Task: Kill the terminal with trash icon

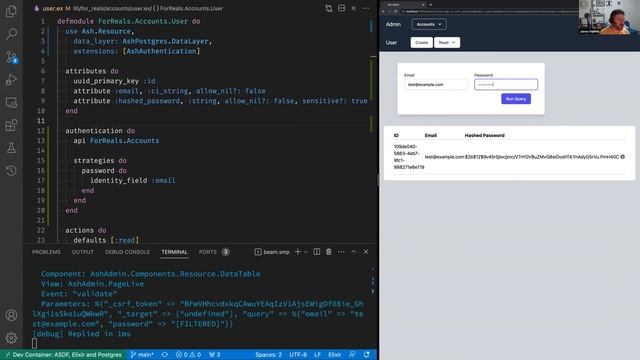Action: [329, 252]
